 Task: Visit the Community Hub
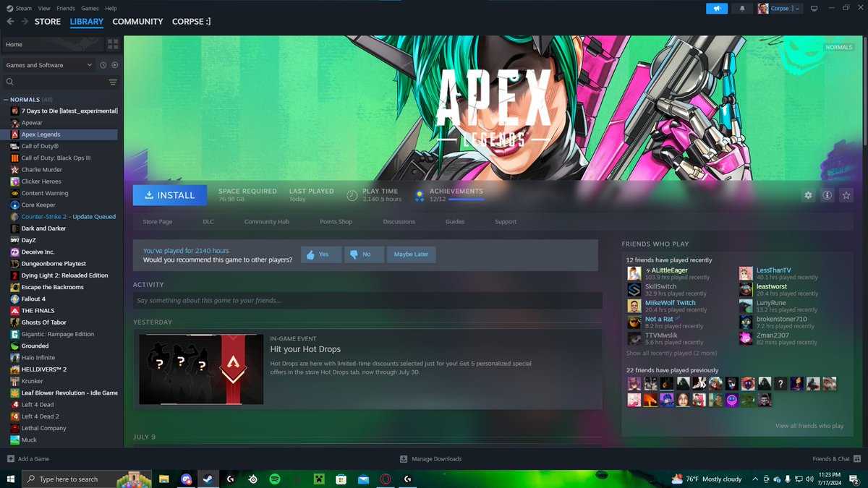(x=267, y=222)
